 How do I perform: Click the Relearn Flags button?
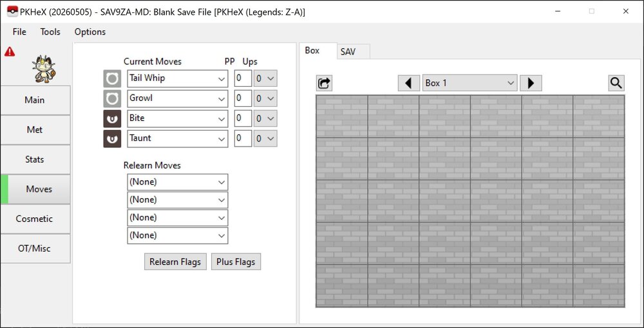pyautogui.click(x=175, y=262)
